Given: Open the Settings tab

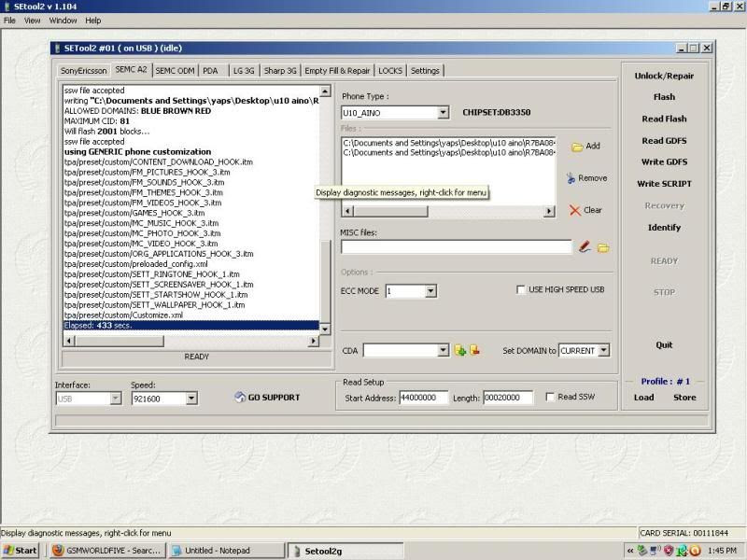Looking at the screenshot, I should tap(425, 71).
